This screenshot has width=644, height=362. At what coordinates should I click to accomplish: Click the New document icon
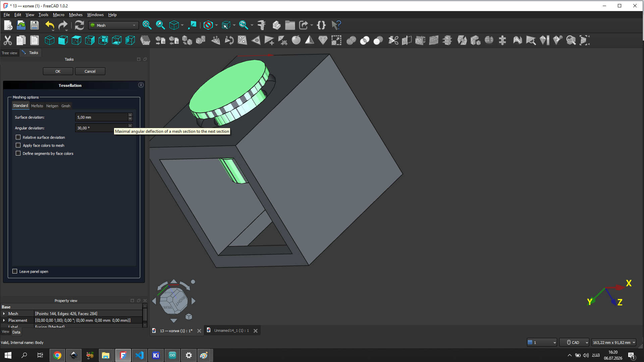point(8,25)
